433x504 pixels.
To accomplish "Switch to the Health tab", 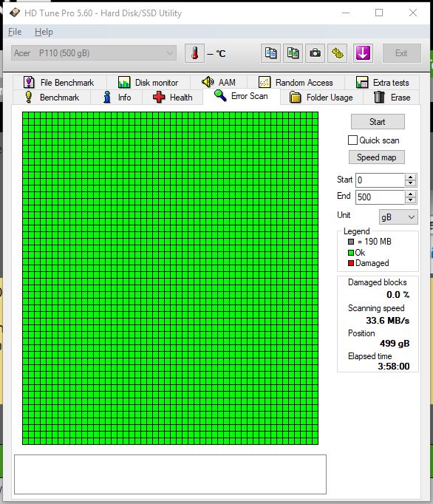I will click(173, 97).
